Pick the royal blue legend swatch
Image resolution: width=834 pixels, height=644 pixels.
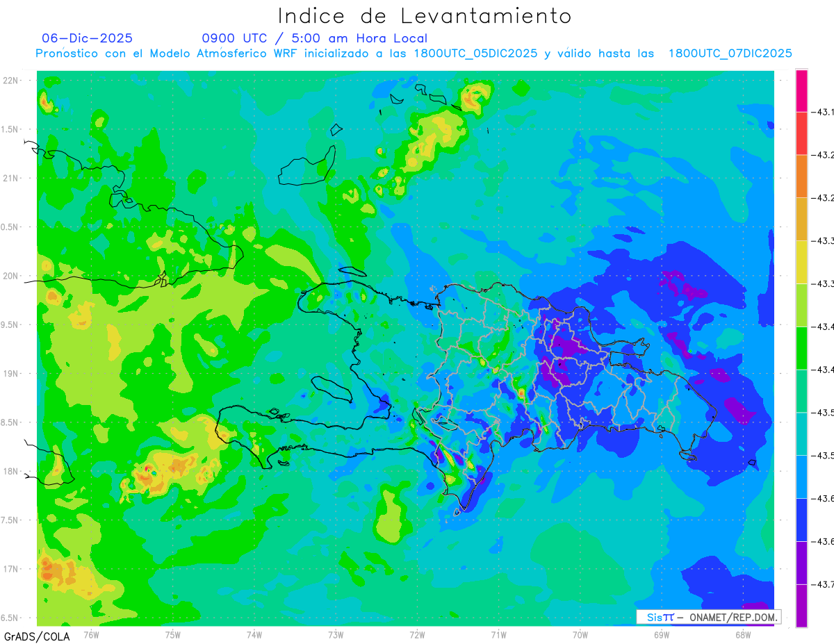[x=801, y=520]
